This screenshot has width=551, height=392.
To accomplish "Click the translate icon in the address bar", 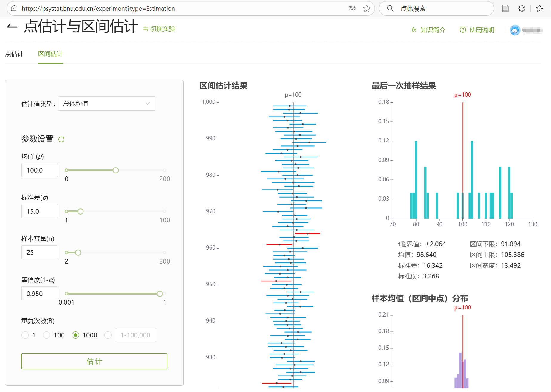I will pos(352,8).
